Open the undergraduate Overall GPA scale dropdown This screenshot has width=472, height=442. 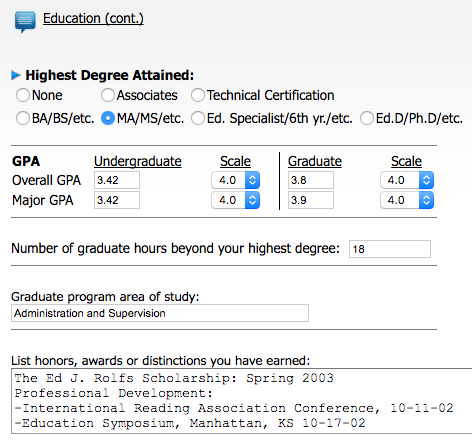pyautogui.click(x=236, y=180)
